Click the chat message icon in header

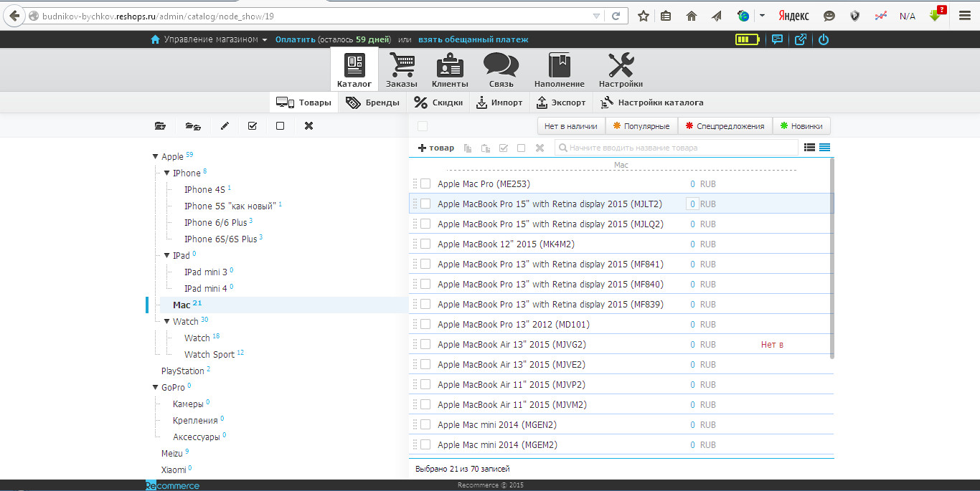point(777,39)
